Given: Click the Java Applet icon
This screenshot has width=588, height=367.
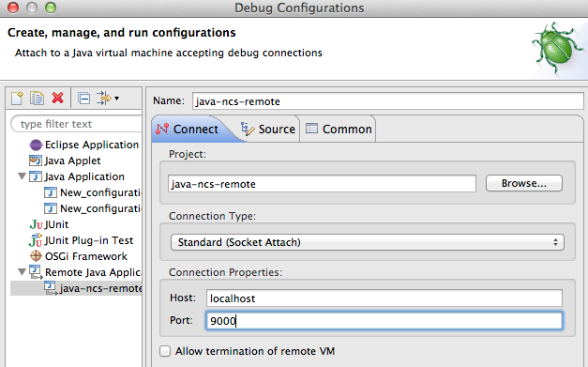Looking at the screenshot, I should tap(36, 161).
